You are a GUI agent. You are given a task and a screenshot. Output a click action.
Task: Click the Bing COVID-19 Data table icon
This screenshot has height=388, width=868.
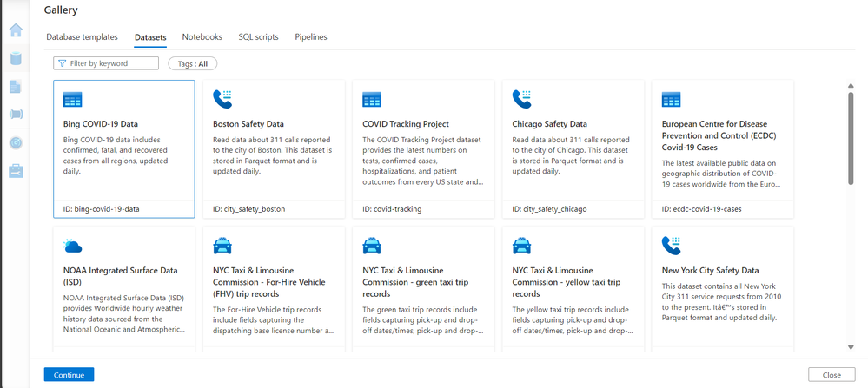pos(72,100)
